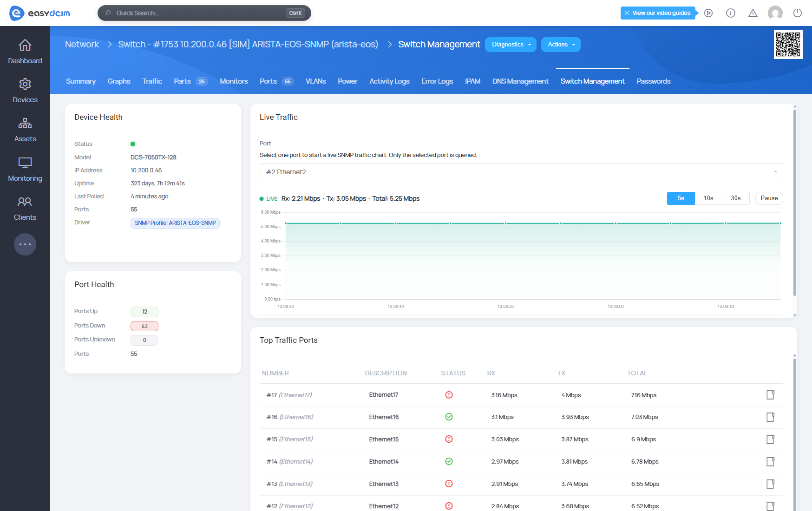This screenshot has height=511, width=812.
Task: Click the SNMP Profile: ARISTA-EOS-SNMP badge
Action: click(175, 223)
